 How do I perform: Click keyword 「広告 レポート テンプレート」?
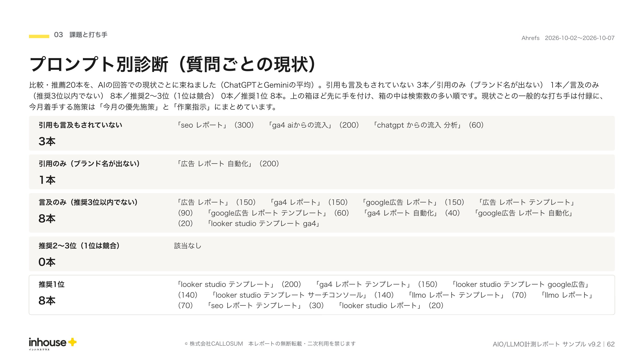tap(527, 202)
